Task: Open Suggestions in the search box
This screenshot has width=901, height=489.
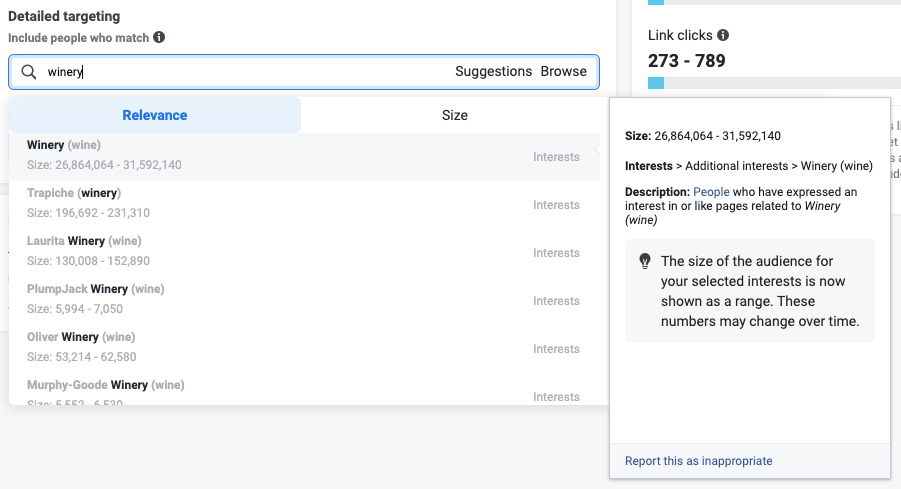Action: [x=494, y=71]
